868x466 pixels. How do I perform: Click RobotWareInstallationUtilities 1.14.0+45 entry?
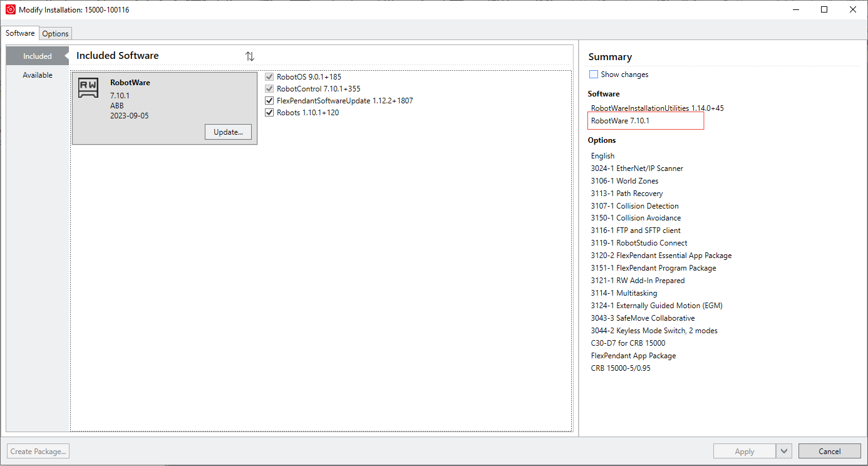click(x=657, y=108)
